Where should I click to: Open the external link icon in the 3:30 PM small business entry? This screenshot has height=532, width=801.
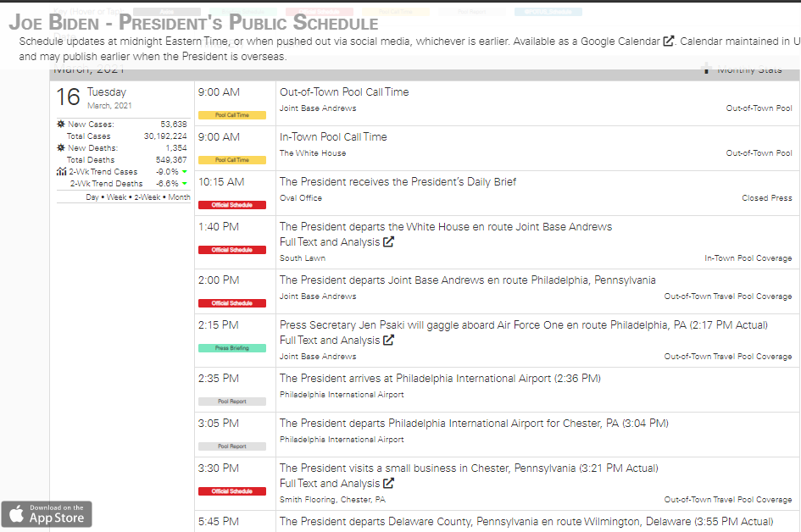389,483
